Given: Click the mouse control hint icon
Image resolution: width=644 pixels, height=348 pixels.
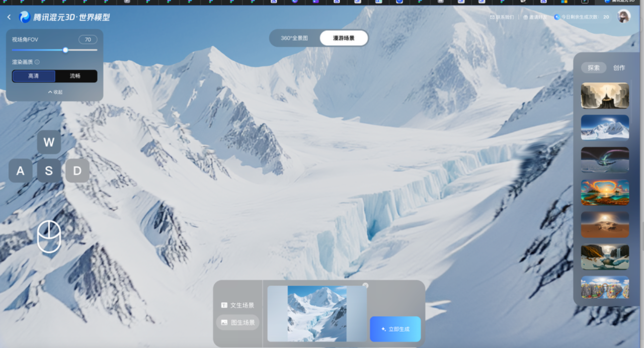Looking at the screenshot, I should coord(49,237).
